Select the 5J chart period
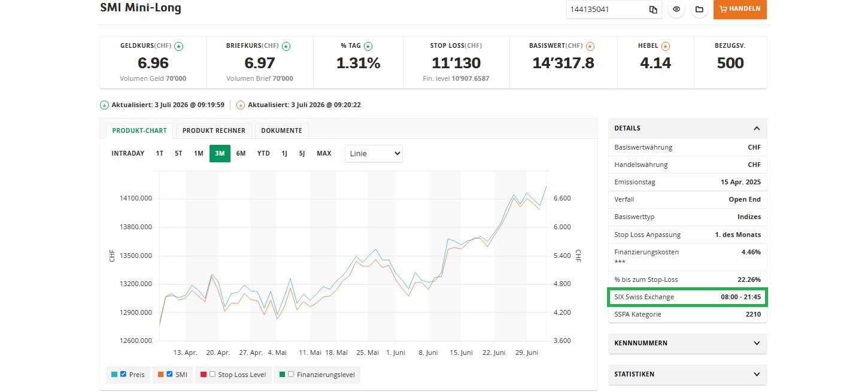 pos(302,153)
